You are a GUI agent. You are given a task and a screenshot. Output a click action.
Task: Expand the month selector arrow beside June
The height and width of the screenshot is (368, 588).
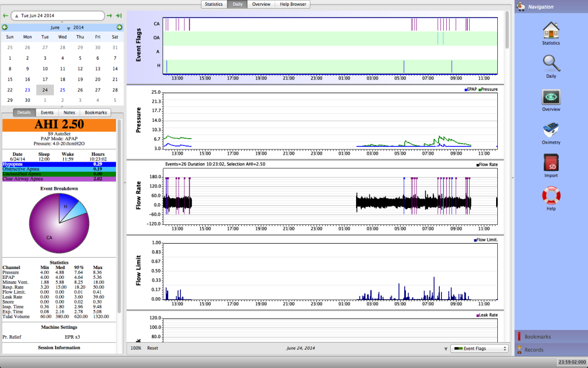coord(68,28)
